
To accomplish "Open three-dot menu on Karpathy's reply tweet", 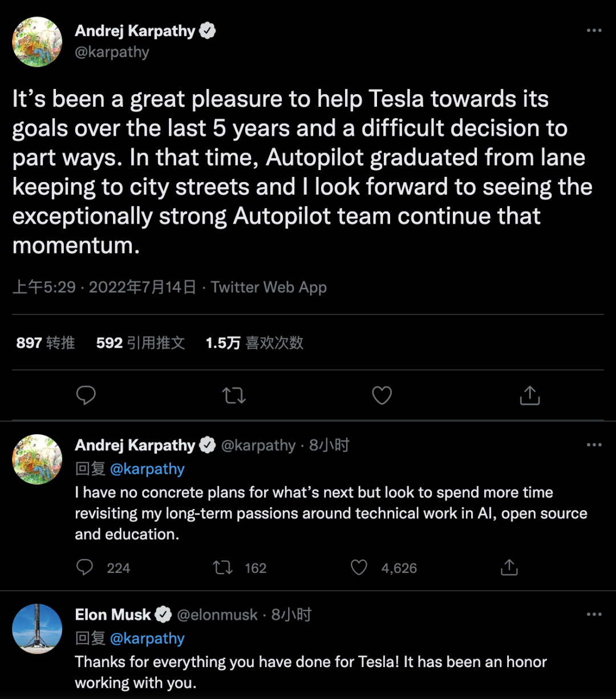I will click(x=594, y=445).
